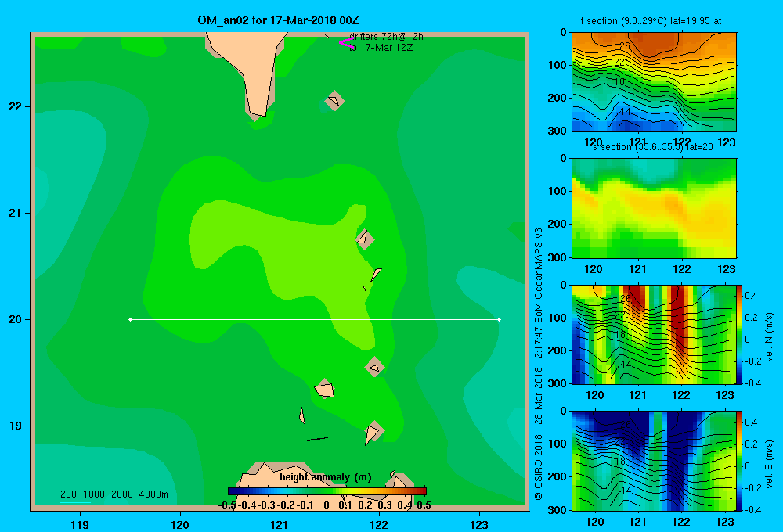Open the northward velocity section panel

point(654,334)
